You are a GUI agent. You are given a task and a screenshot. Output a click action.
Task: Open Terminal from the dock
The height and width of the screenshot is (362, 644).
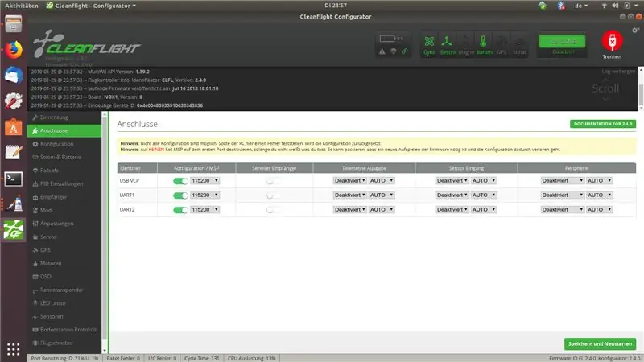click(13, 179)
